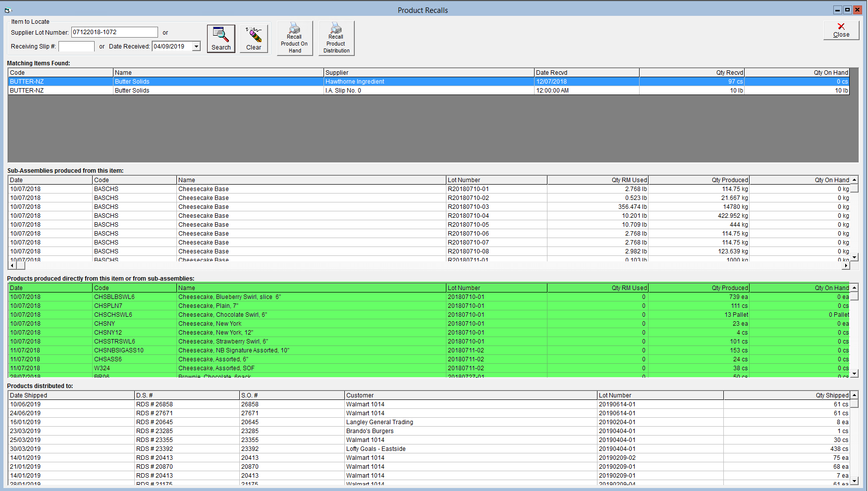Viewport: 868px width, 491px height.
Task: Open the Date Received dropdown arrow
Action: point(196,47)
